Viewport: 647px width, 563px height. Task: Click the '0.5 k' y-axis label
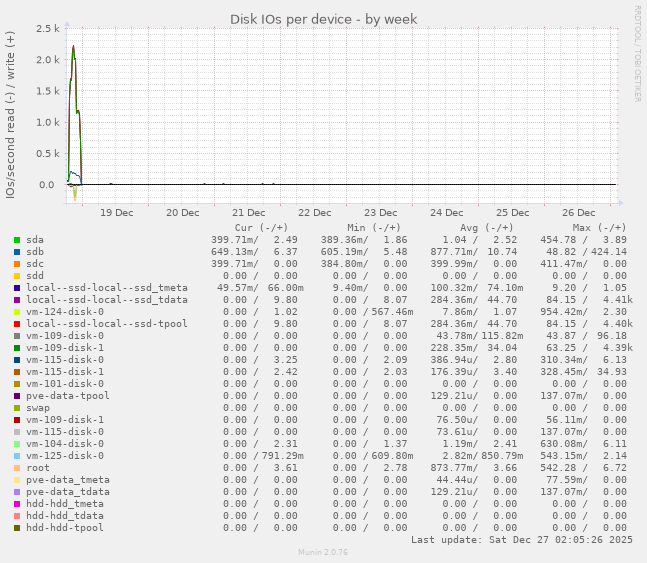(x=48, y=154)
